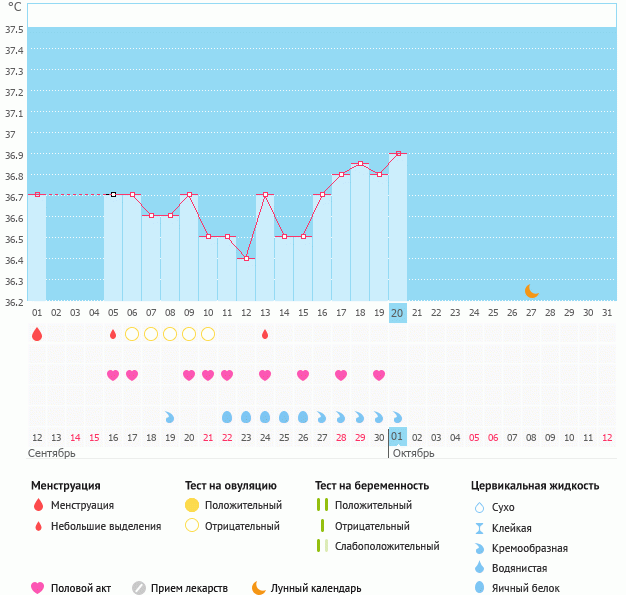Screen dimensions: 626x595
Task: Select the highlighted 01 October date cell
Action: click(x=397, y=437)
